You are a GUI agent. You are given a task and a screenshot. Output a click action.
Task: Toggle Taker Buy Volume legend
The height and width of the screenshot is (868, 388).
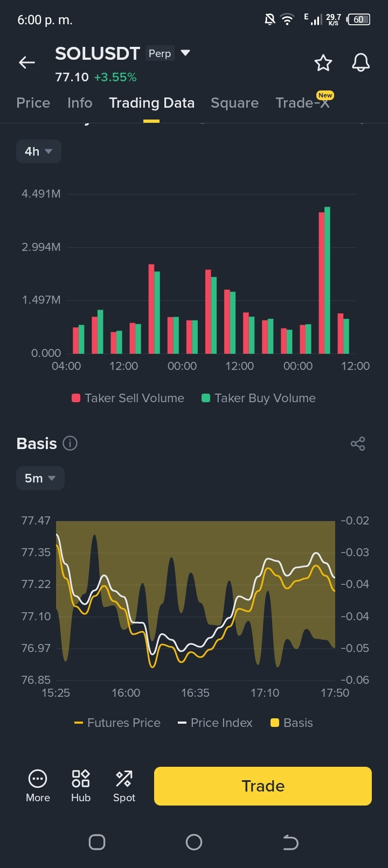click(x=259, y=398)
